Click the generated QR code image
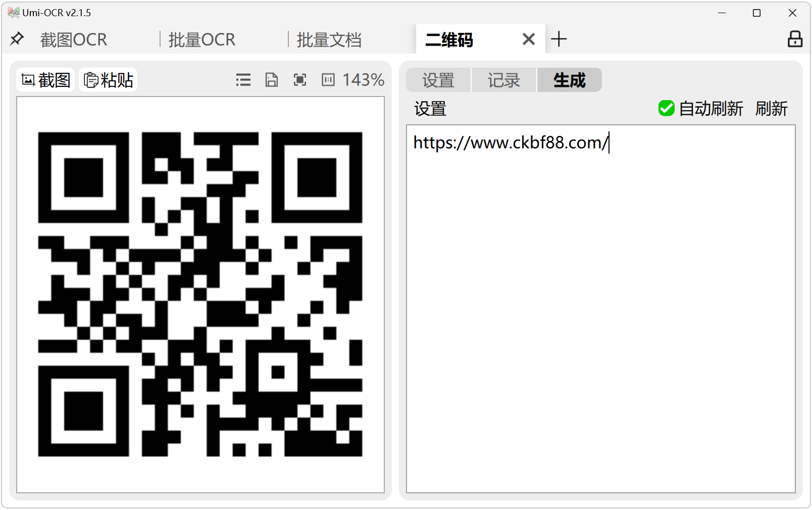The width and height of the screenshot is (812, 510). coord(200,294)
